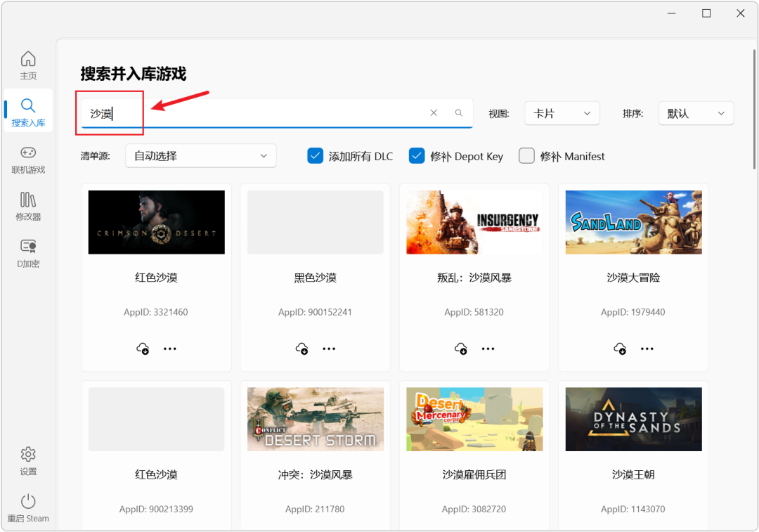Image resolution: width=759 pixels, height=532 pixels.
Task: Click cloud download icon for 沙漠大冒险
Action: point(620,349)
